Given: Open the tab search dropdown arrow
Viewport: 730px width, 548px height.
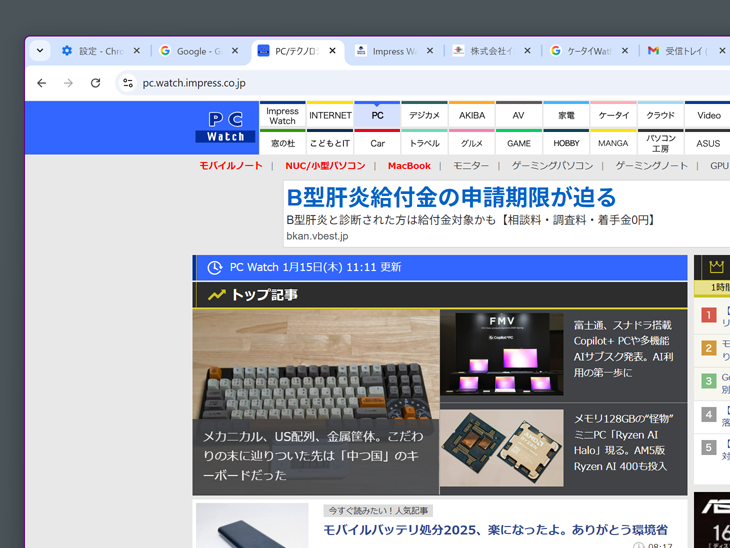Looking at the screenshot, I should [40, 51].
